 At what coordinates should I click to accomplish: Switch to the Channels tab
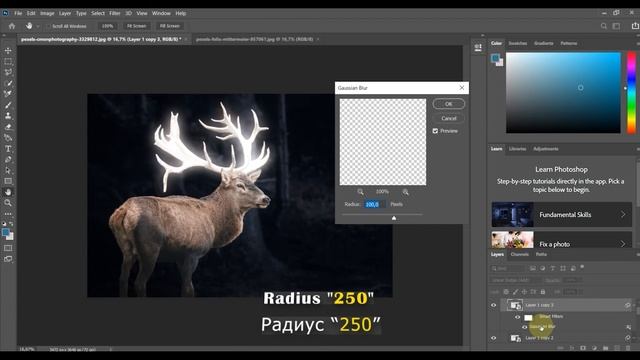(520, 254)
